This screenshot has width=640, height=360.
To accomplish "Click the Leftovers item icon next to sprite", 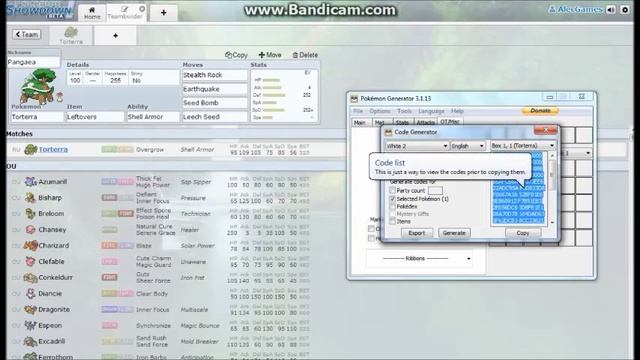I will pyautogui.click(x=60, y=97).
